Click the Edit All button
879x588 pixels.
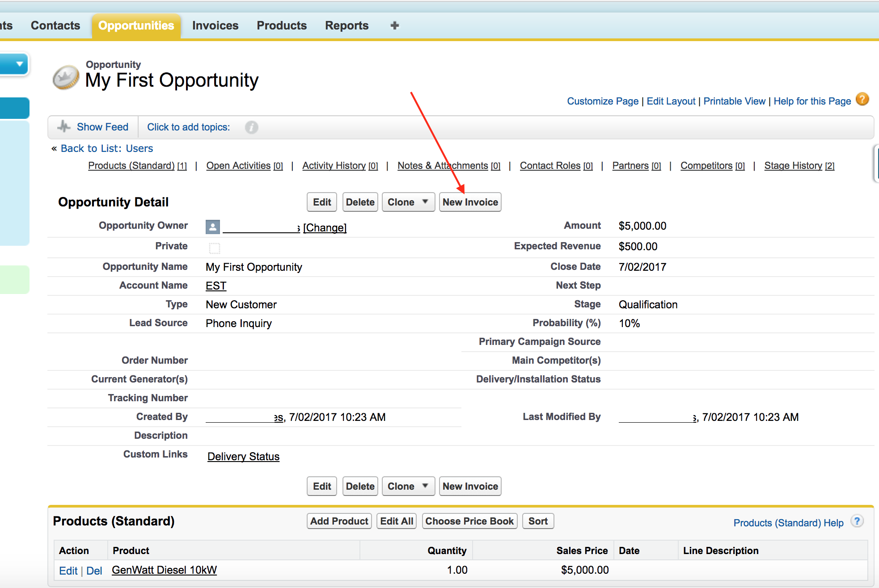(x=397, y=521)
